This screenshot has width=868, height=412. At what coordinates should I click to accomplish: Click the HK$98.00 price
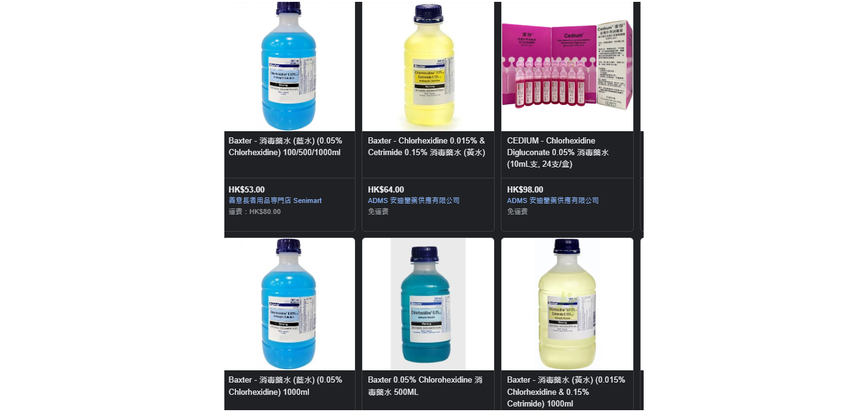(525, 189)
